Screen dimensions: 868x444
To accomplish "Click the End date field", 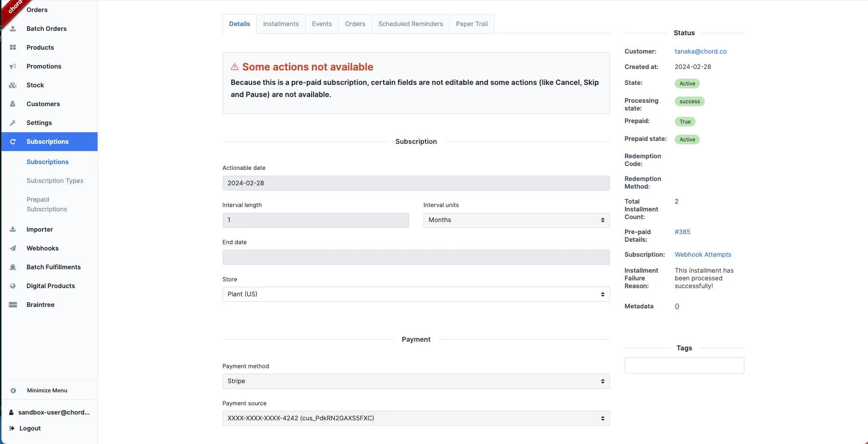I will click(x=416, y=257).
